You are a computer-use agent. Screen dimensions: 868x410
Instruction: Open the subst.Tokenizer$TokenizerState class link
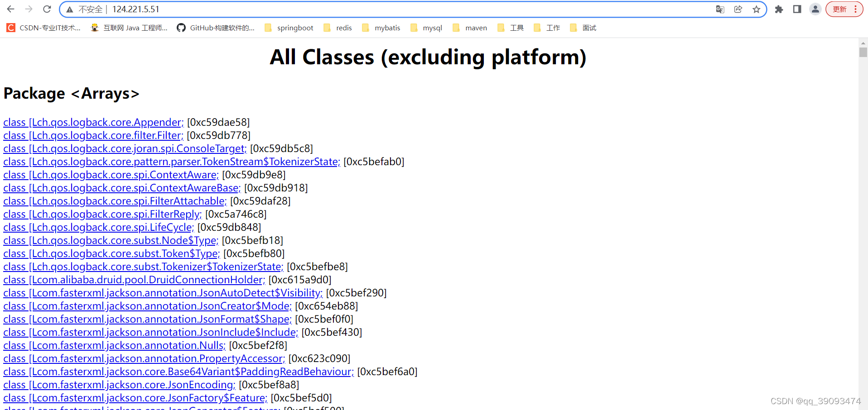tap(143, 267)
